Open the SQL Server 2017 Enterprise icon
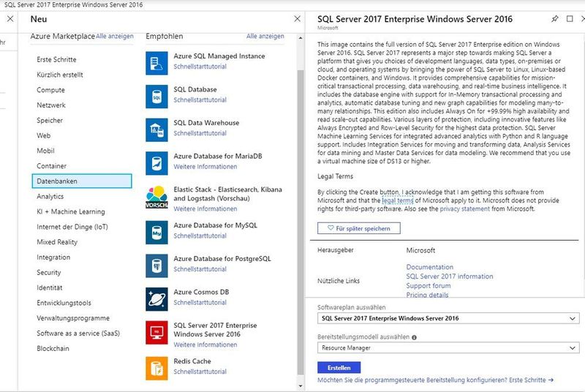 156,332
